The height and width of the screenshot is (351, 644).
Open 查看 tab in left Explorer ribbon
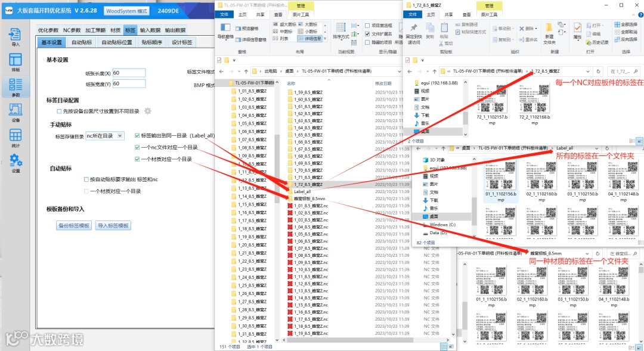pos(278,14)
